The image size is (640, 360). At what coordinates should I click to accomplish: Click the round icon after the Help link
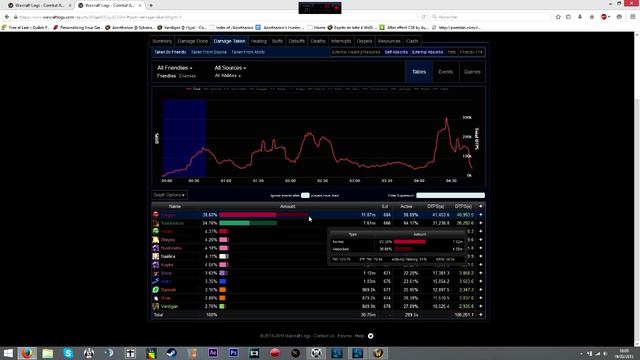pos(371,336)
